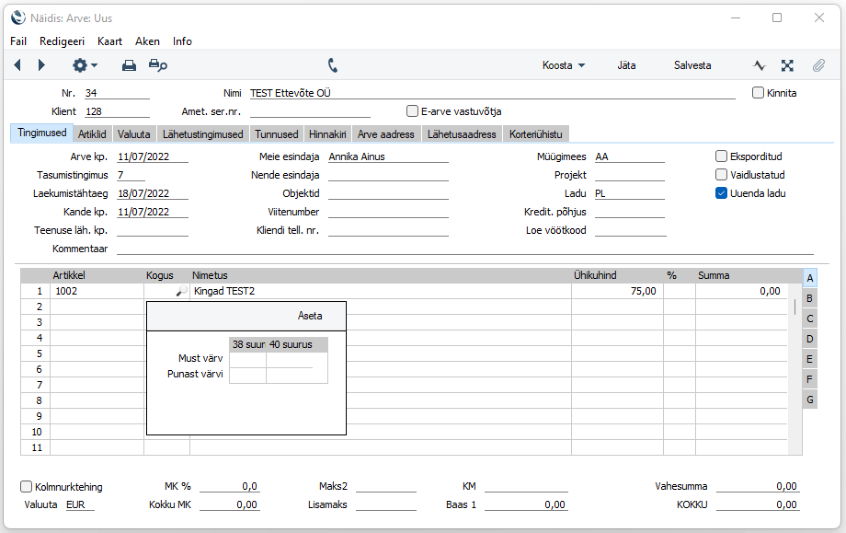Screen dimensions: 846x533
Task: Go to next record arrow
Action: [41, 65]
